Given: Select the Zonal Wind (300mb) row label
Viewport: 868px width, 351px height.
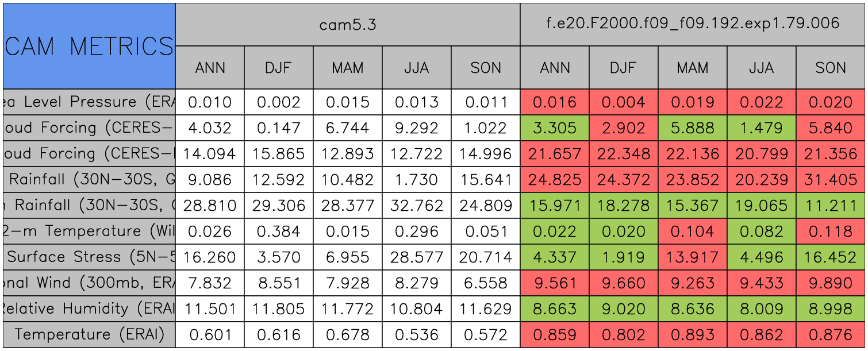Looking at the screenshot, I should tap(89, 283).
